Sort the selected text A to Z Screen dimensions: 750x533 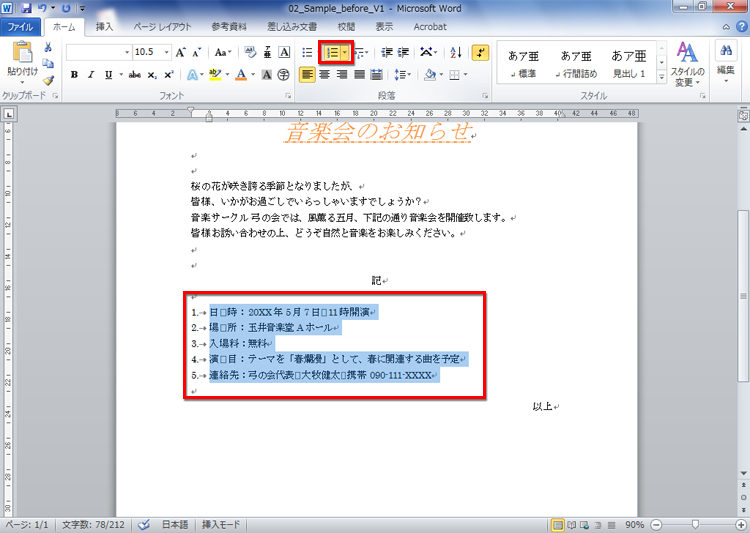[x=456, y=52]
